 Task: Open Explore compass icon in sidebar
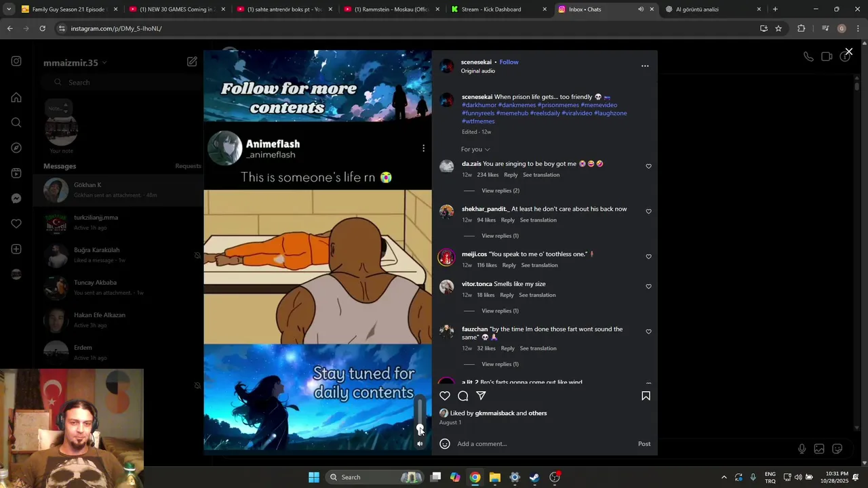[x=16, y=148]
